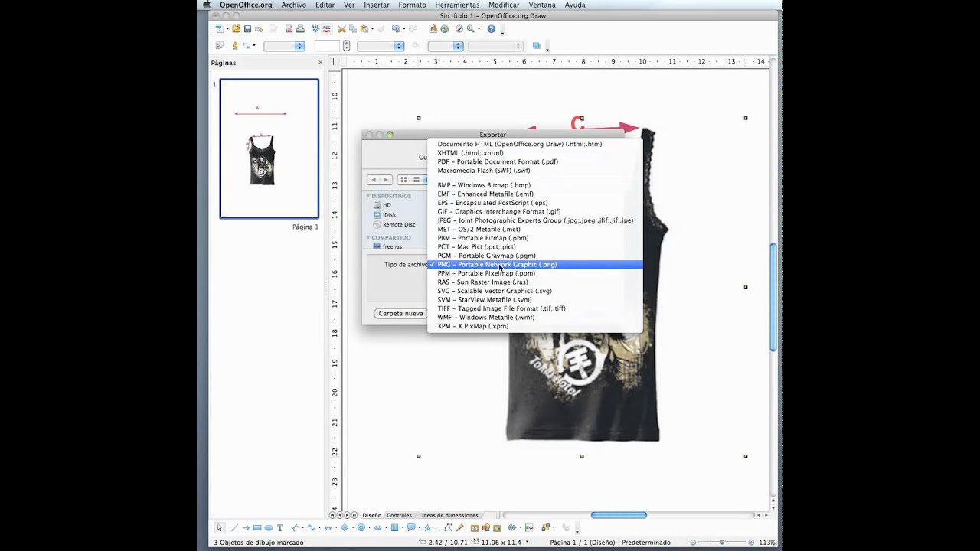Click the Help question mark icon

(492, 29)
